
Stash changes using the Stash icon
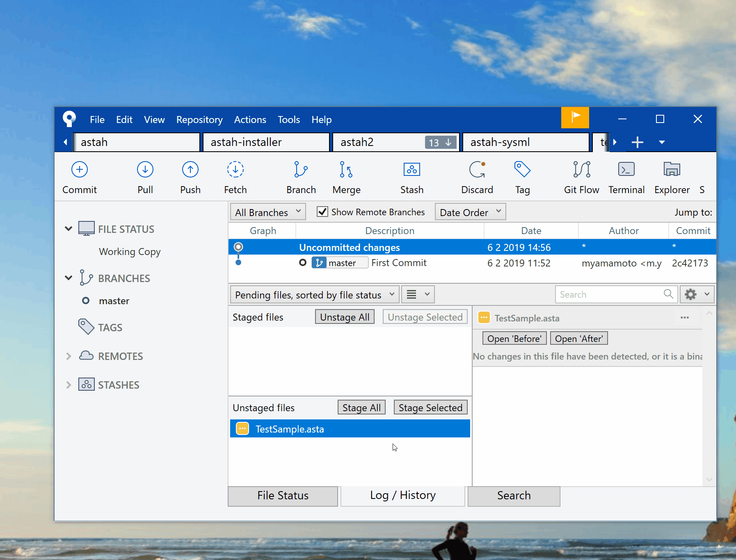[x=411, y=170]
